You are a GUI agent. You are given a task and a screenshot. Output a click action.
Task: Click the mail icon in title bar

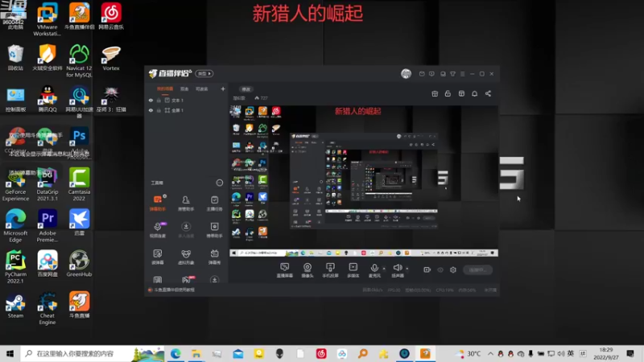[x=422, y=74]
